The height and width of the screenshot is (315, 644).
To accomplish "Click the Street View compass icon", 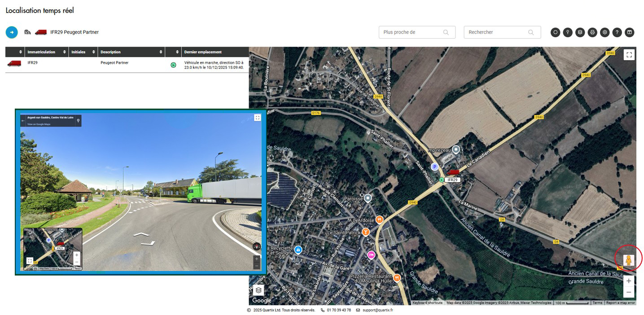I will tap(256, 246).
